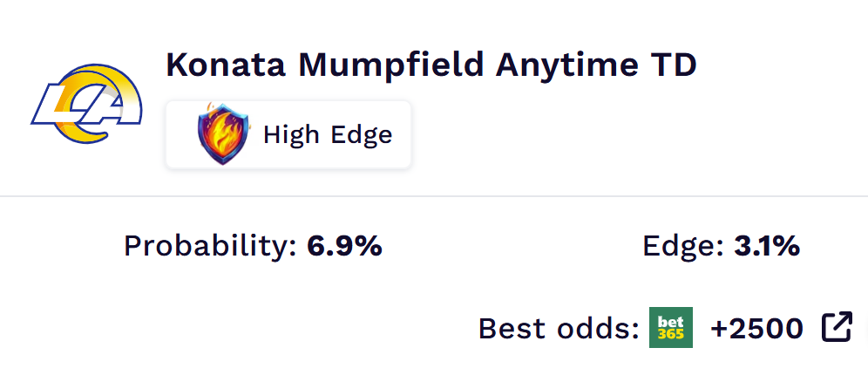Click the horizontal divider line under the header
Image resolution: width=868 pixels, height=382 pixels.
tap(434, 197)
